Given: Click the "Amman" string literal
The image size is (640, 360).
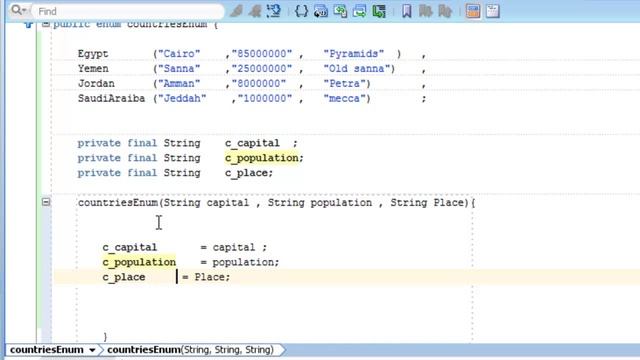Looking at the screenshot, I should (179, 84).
